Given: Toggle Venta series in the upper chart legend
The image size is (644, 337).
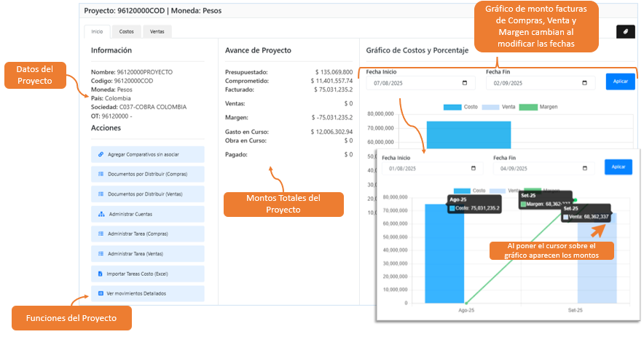Looking at the screenshot, I should tap(491, 107).
